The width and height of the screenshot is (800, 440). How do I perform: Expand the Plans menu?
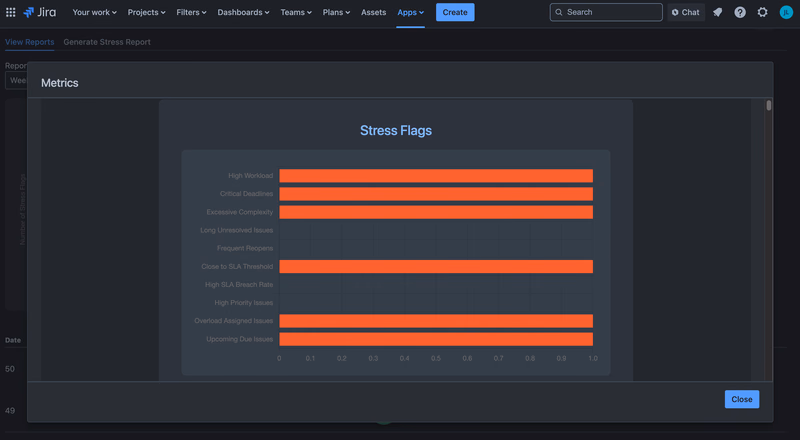click(x=336, y=12)
